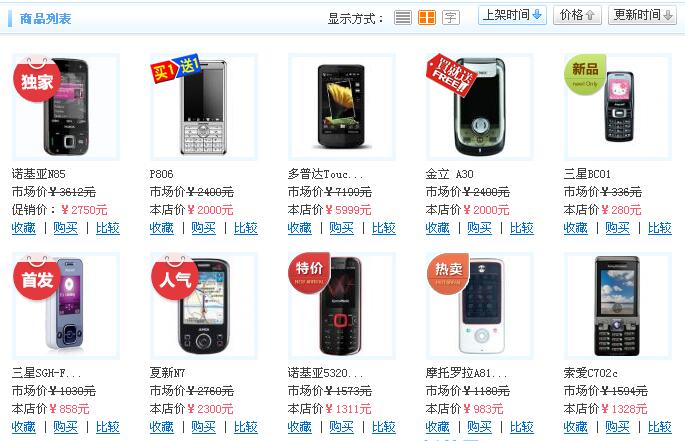Open the 金立 A30 product title

[450, 174]
